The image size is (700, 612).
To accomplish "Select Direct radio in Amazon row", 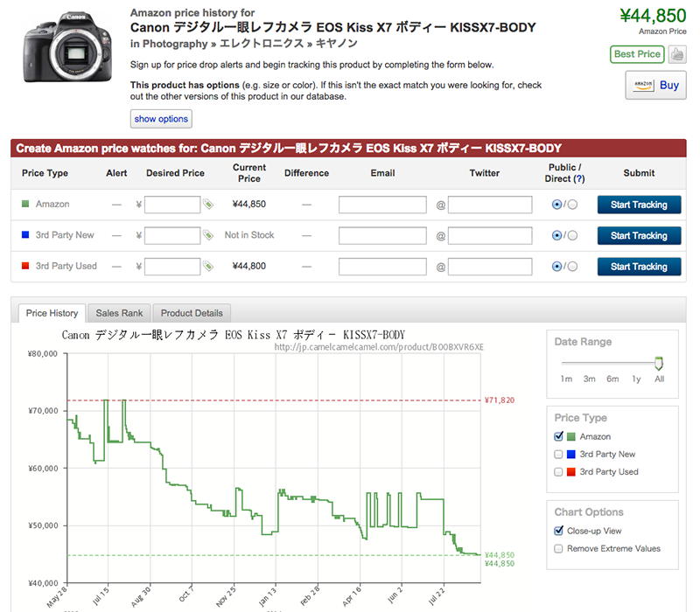I will pyautogui.click(x=572, y=205).
